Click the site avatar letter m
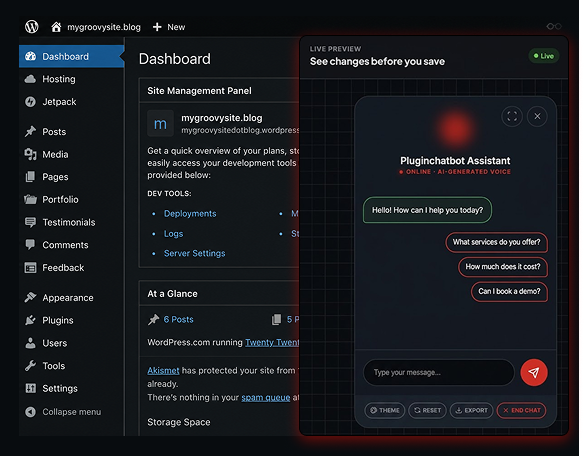 click(160, 124)
